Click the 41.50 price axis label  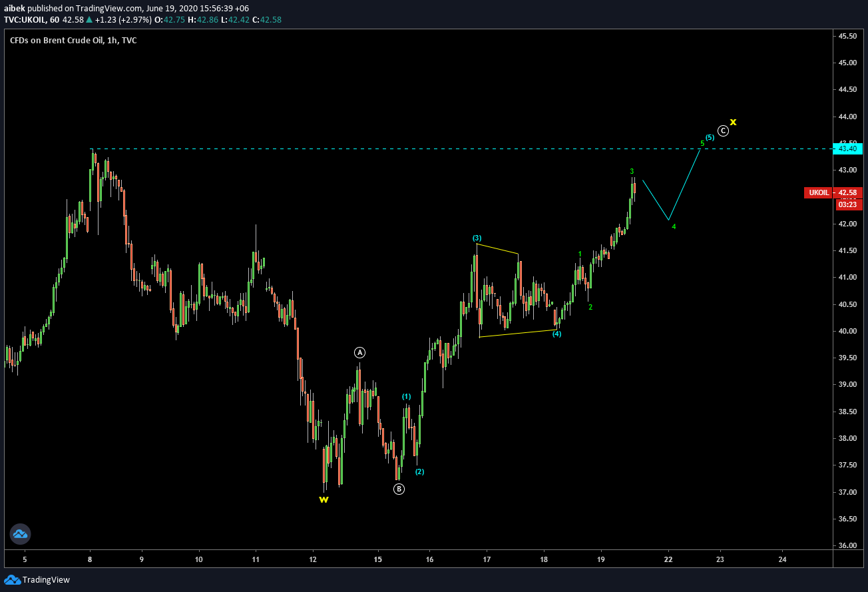click(x=847, y=250)
